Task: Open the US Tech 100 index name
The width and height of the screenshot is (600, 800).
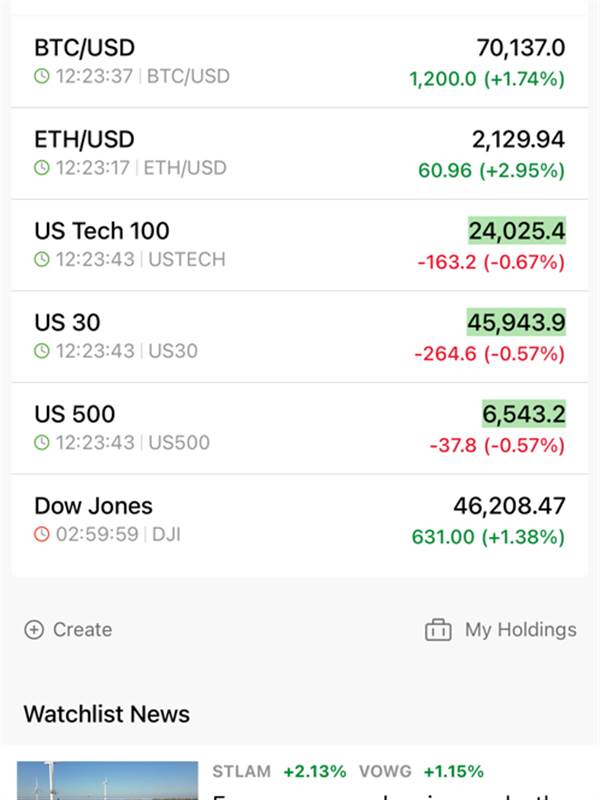Action: point(102,231)
